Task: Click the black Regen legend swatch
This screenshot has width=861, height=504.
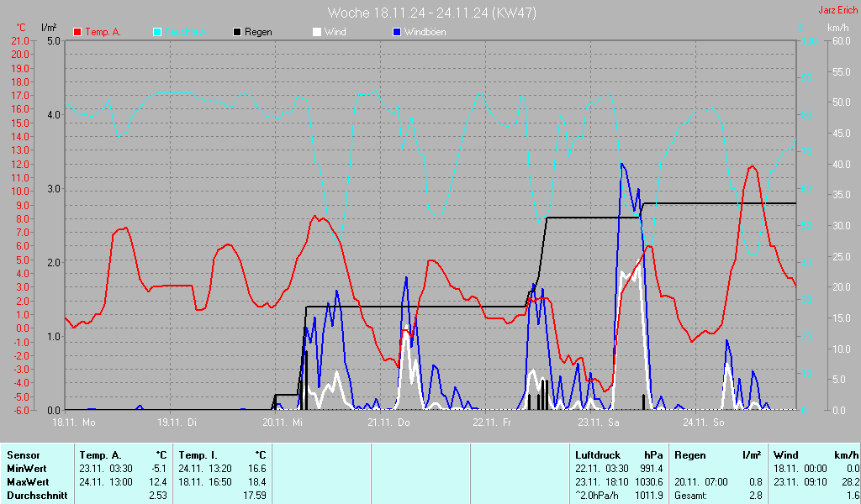Action: coord(237,32)
